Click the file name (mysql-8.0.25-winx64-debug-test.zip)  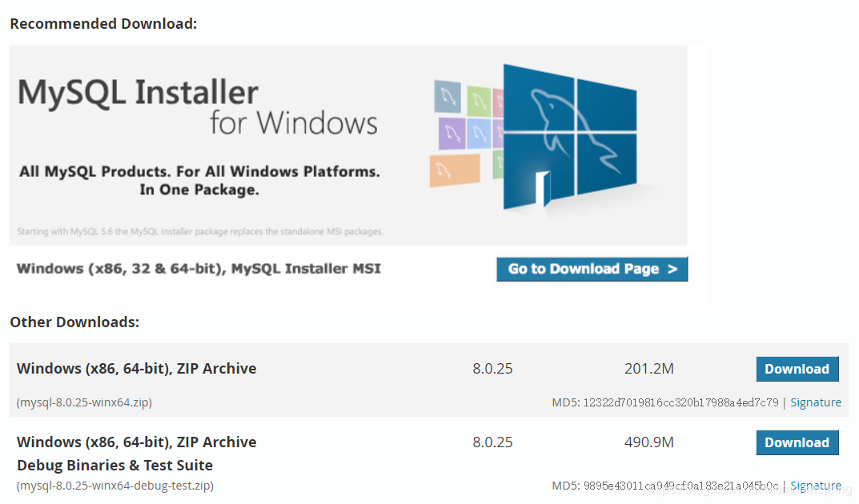(115, 486)
